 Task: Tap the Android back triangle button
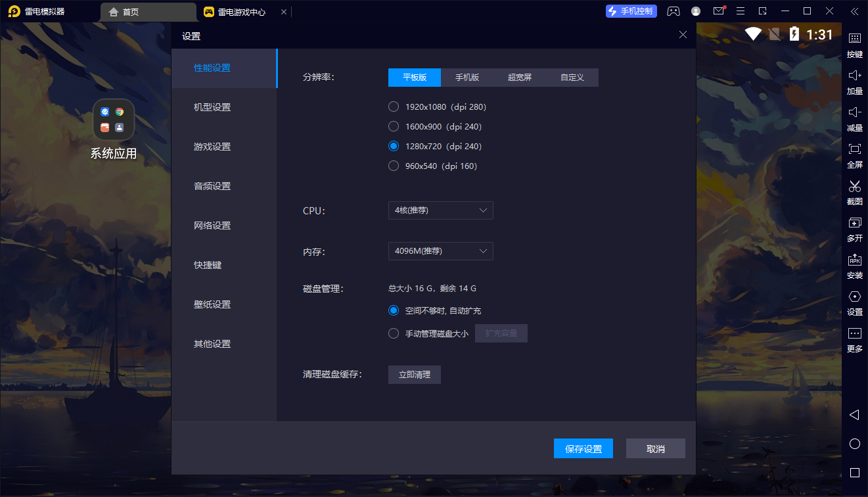854,415
